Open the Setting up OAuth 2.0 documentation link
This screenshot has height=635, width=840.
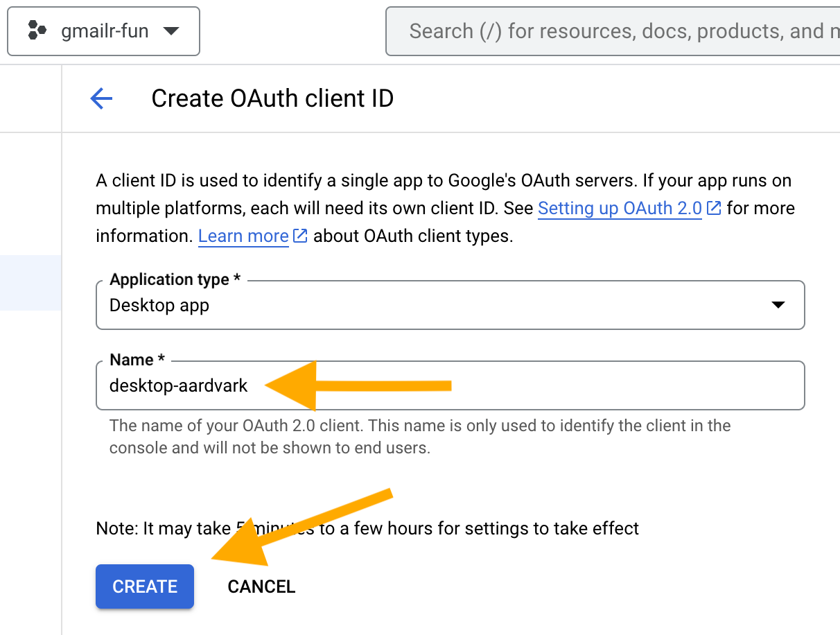click(619, 208)
